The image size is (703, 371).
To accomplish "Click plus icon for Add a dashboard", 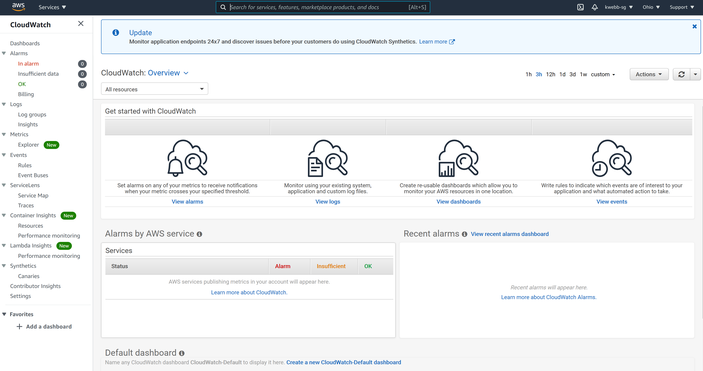I will 19,327.
